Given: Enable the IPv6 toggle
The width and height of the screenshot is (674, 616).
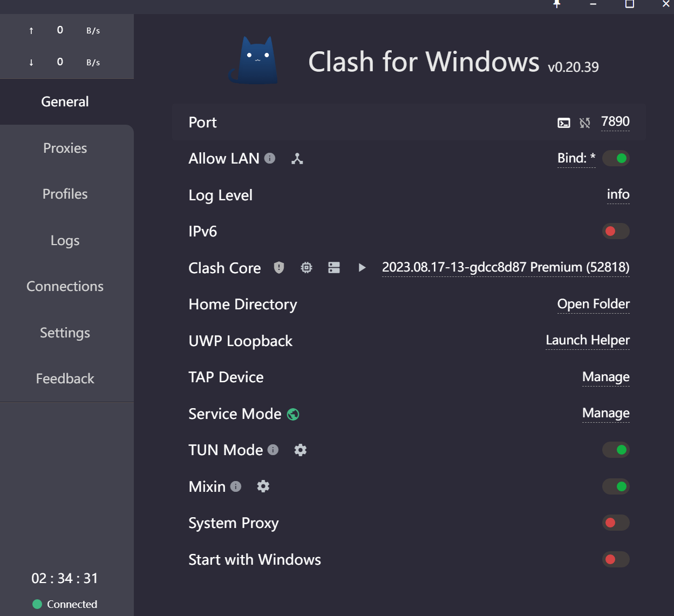Looking at the screenshot, I should coord(616,231).
